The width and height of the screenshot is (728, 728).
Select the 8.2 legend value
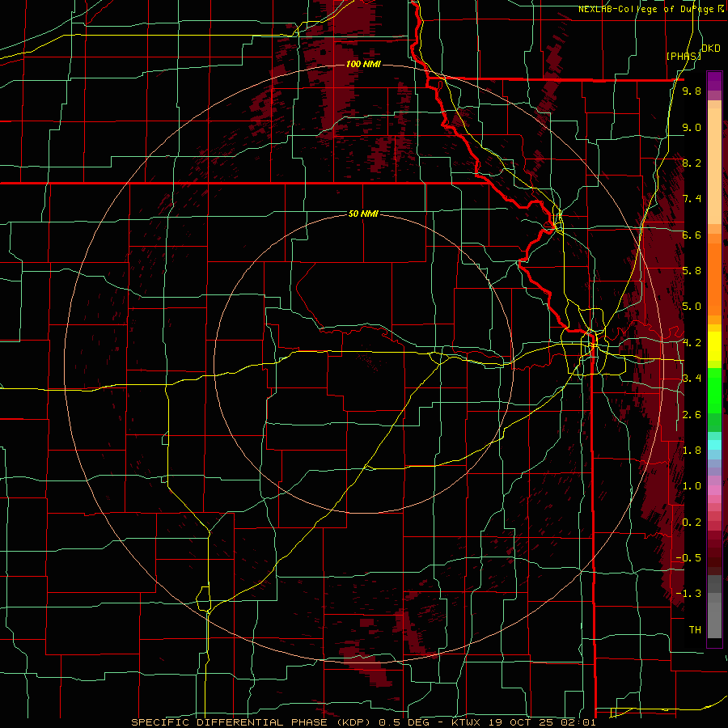point(692,163)
